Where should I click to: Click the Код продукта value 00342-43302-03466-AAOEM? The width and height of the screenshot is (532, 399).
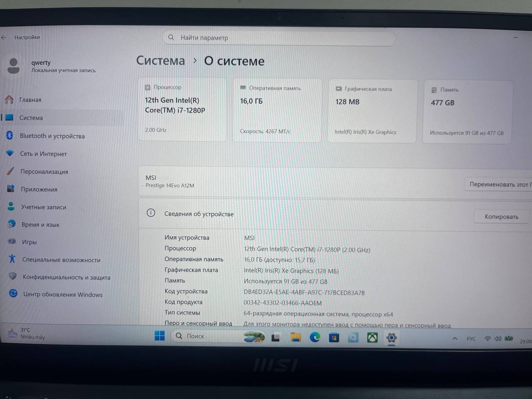coord(283,303)
